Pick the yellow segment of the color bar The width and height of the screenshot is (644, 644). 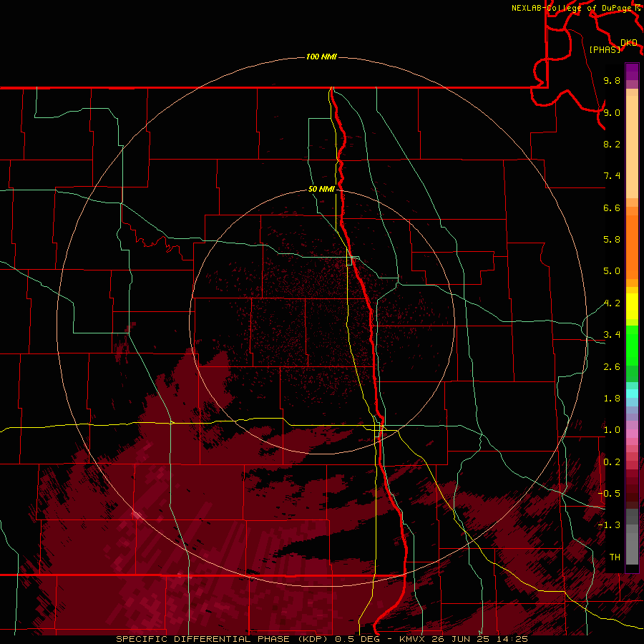(x=632, y=306)
